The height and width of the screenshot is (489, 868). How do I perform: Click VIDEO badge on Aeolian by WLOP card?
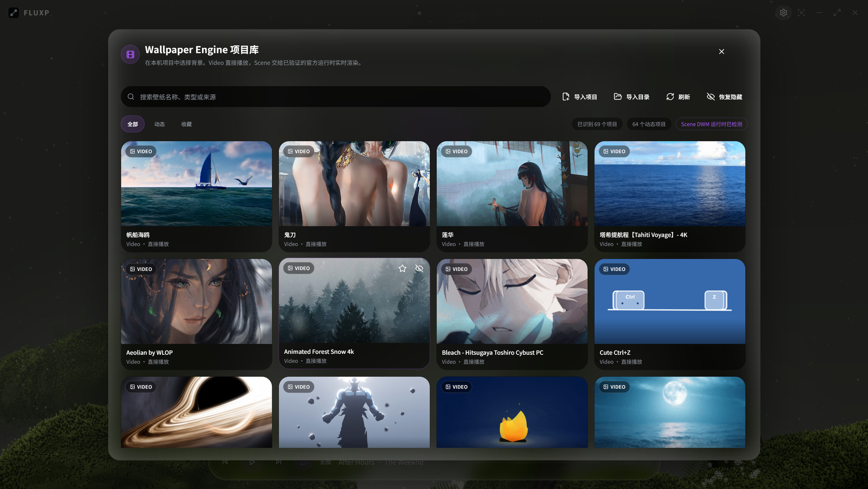(141, 269)
